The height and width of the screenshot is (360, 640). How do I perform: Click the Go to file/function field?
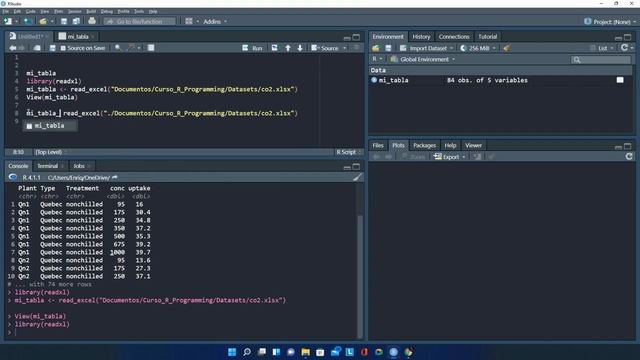click(x=140, y=22)
